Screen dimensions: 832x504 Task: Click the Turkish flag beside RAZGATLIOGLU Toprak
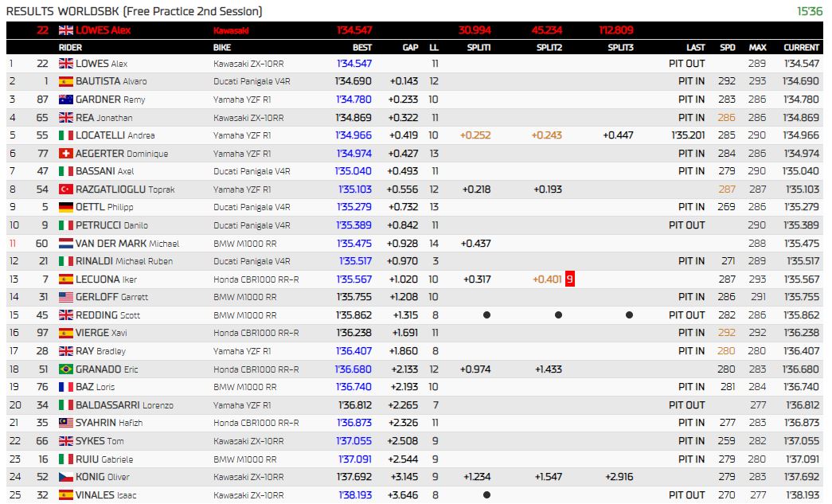coord(66,189)
